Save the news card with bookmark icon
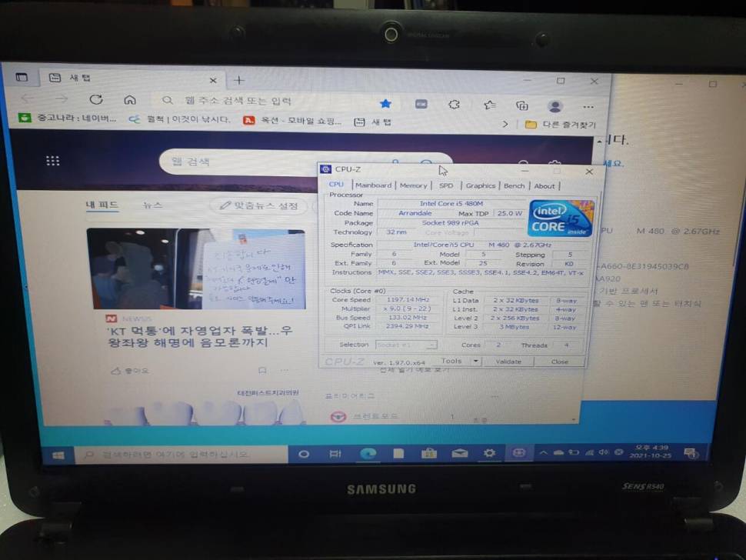The height and width of the screenshot is (560, 746). point(262,370)
